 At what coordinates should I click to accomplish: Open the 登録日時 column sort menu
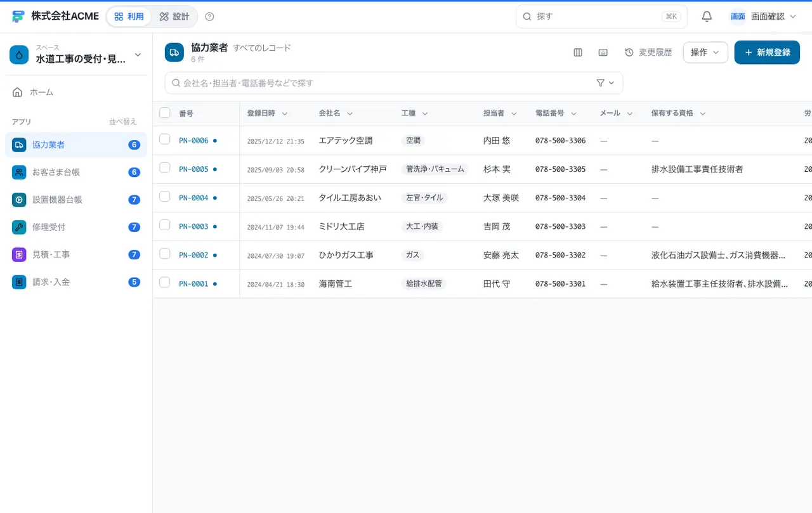285,114
